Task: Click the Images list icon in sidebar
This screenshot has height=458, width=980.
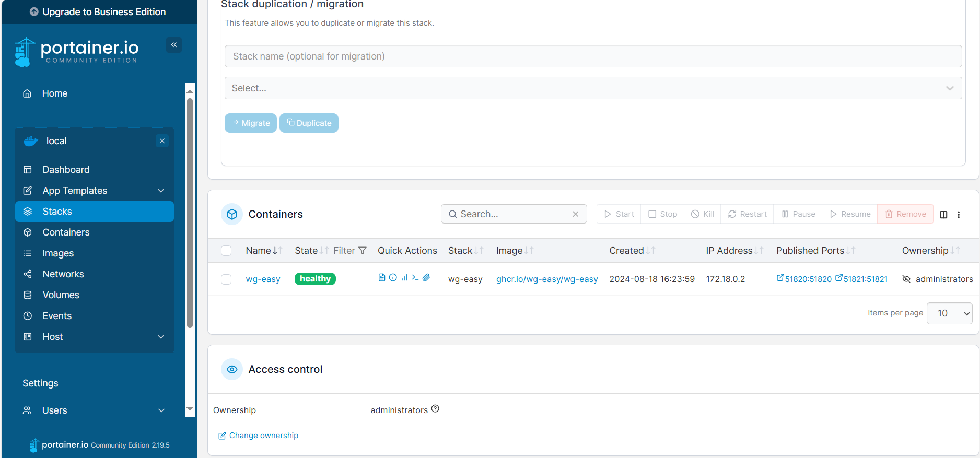Action: [28, 253]
